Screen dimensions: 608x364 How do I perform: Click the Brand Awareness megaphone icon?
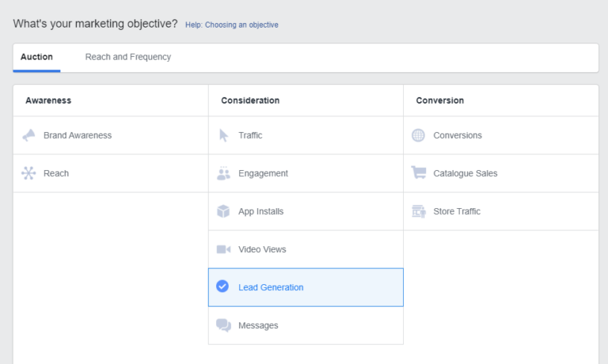[x=28, y=135]
